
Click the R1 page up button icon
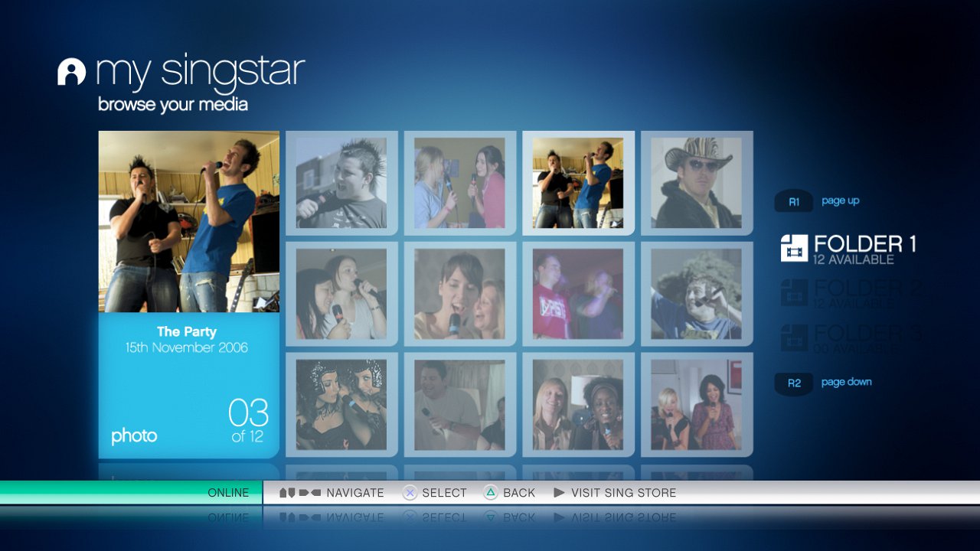[794, 202]
